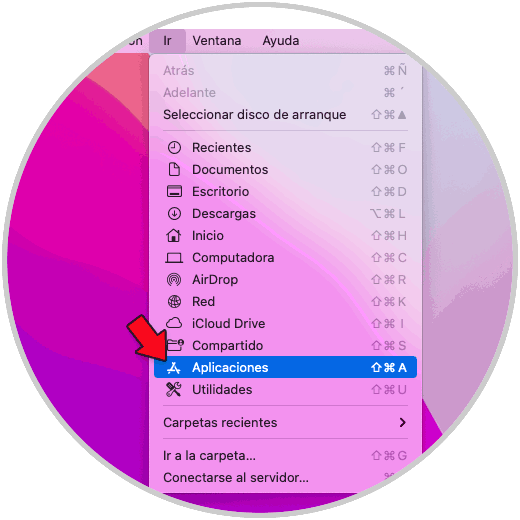The image size is (520, 520).
Task: Click the Computadora laptop icon
Action: click(x=174, y=258)
